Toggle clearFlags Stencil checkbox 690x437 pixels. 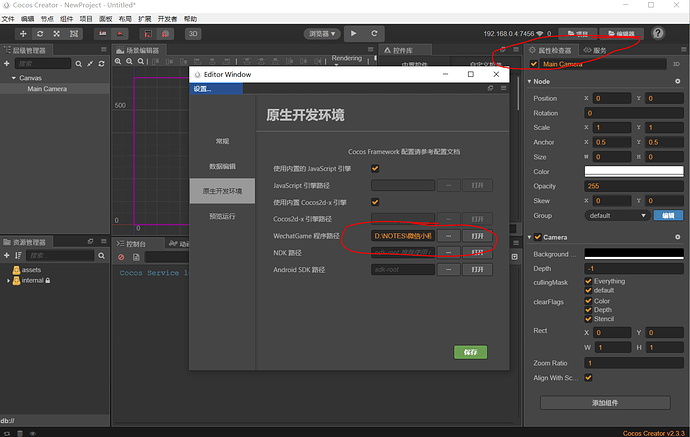(588, 319)
